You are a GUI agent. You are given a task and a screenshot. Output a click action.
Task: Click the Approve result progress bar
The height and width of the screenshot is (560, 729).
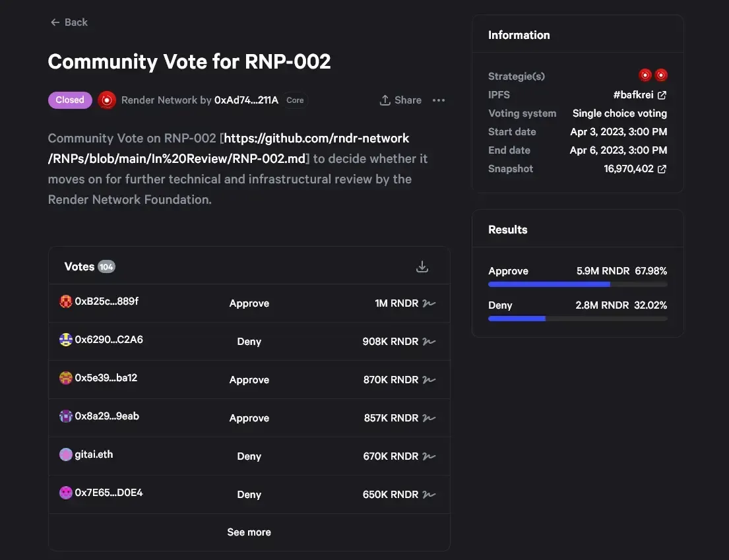(577, 284)
